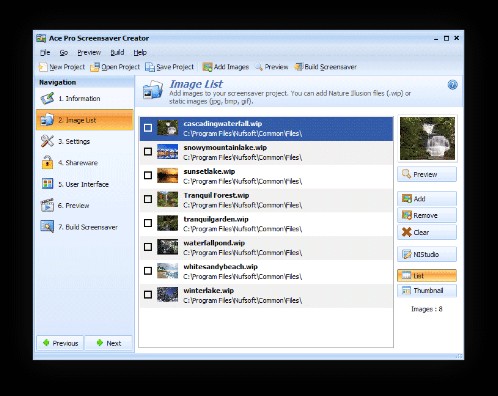This screenshot has height=396, width=498.
Task: Click the Images : 8 count label
Action: [427, 309]
